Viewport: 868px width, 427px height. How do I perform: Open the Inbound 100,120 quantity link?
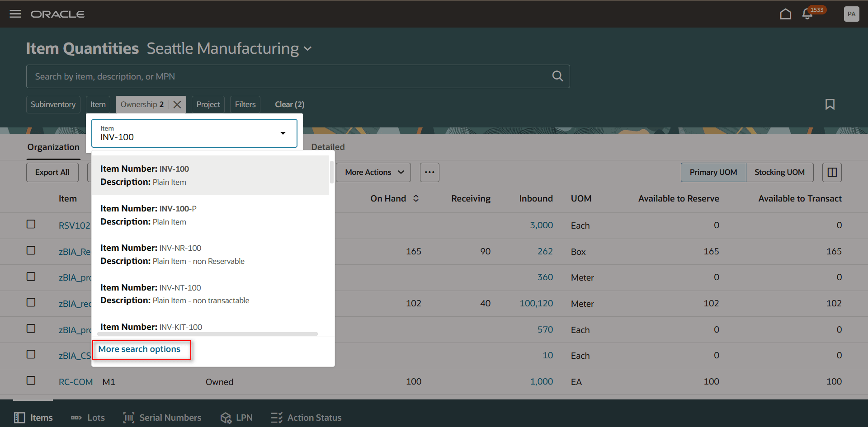pos(536,303)
